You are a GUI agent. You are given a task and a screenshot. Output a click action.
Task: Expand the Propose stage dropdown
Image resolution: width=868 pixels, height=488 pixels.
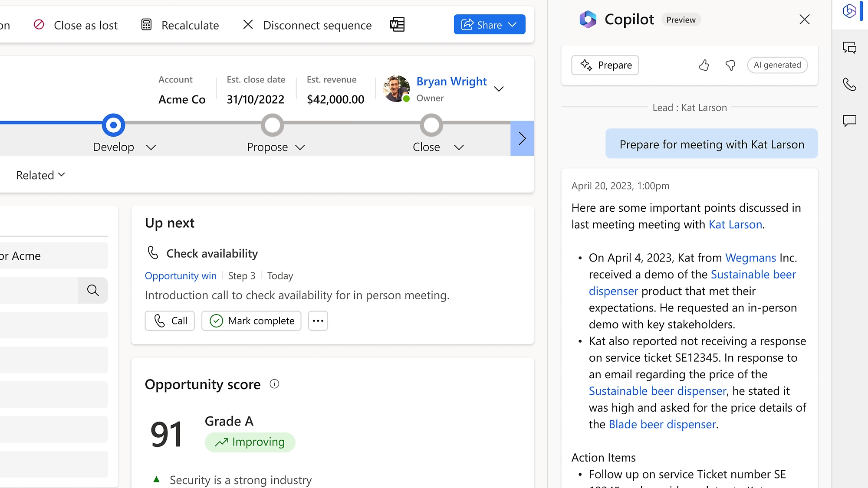[x=300, y=147]
